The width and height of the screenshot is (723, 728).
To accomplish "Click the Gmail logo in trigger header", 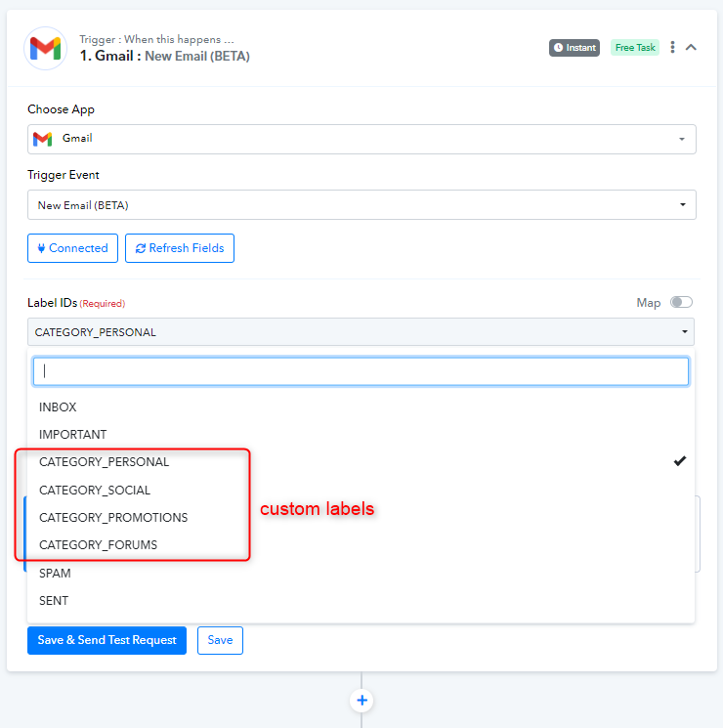I will click(x=46, y=48).
